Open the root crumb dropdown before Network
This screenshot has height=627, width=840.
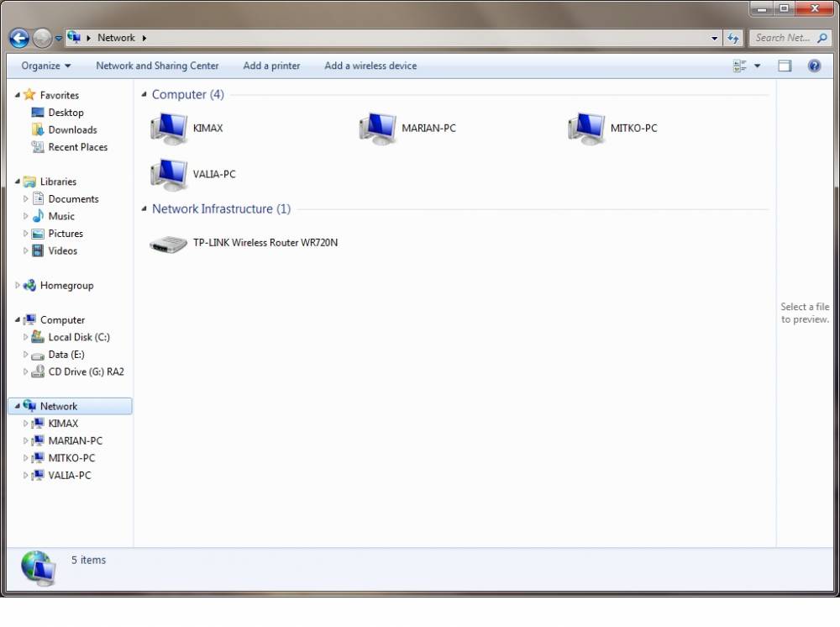(x=88, y=38)
